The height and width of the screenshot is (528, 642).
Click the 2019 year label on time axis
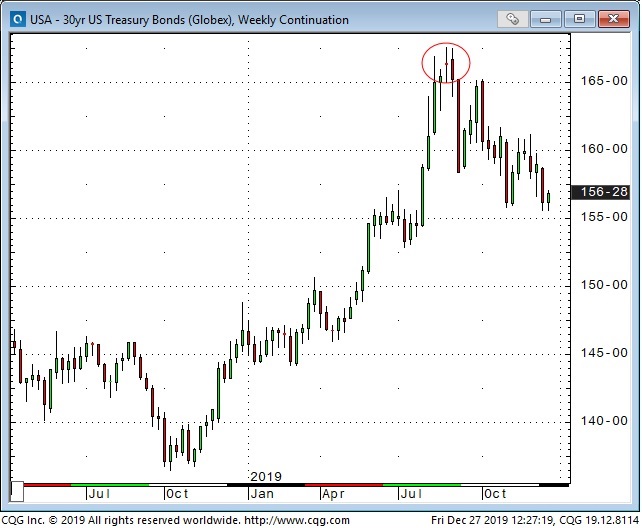pyautogui.click(x=266, y=477)
